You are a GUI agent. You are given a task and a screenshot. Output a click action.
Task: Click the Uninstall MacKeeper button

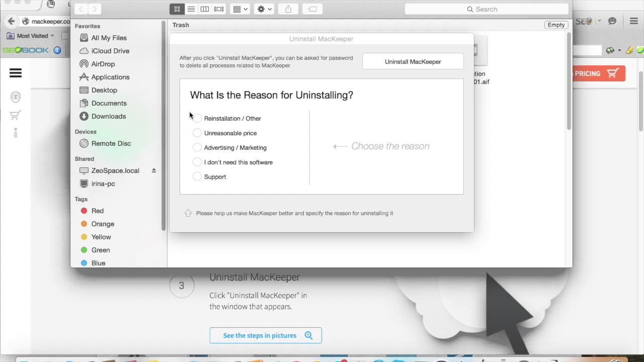pyautogui.click(x=413, y=62)
